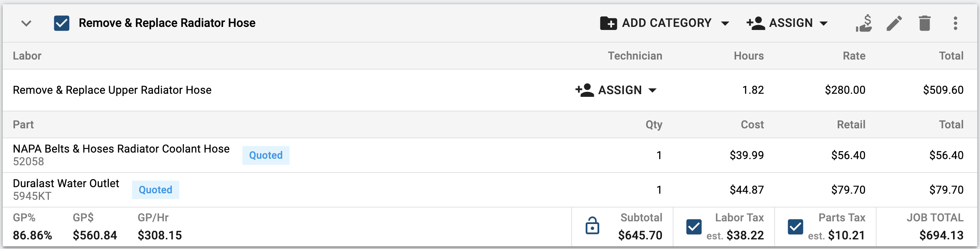
Task: Uncheck the Remove & Replace Radiator Hose checkbox
Action: click(x=62, y=23)
